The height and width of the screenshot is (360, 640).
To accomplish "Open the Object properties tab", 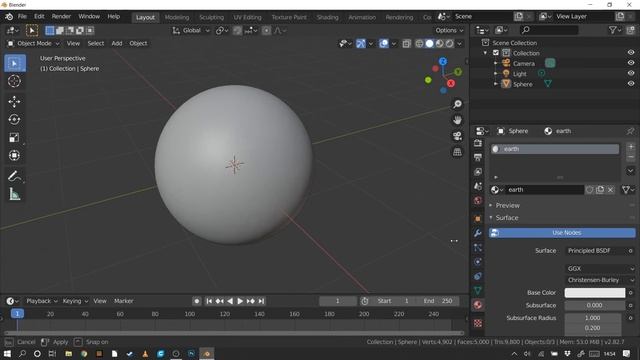I will [478, 219].
